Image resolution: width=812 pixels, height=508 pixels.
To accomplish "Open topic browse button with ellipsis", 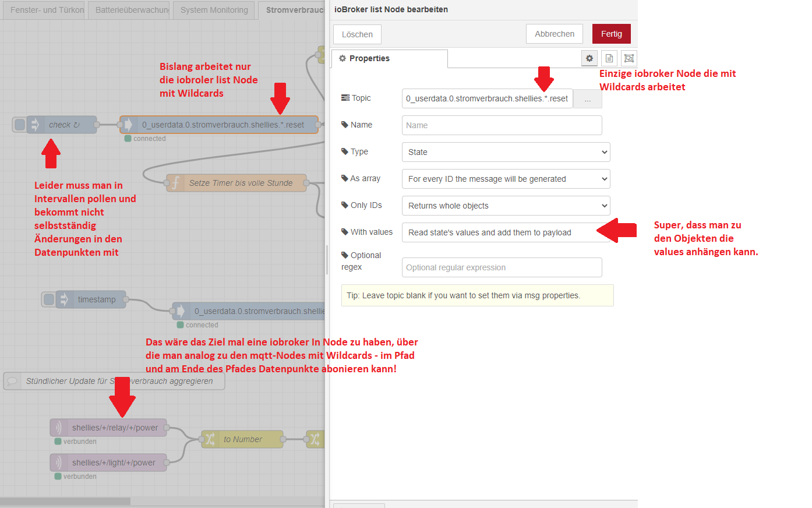I will click(x=588, y=98).
